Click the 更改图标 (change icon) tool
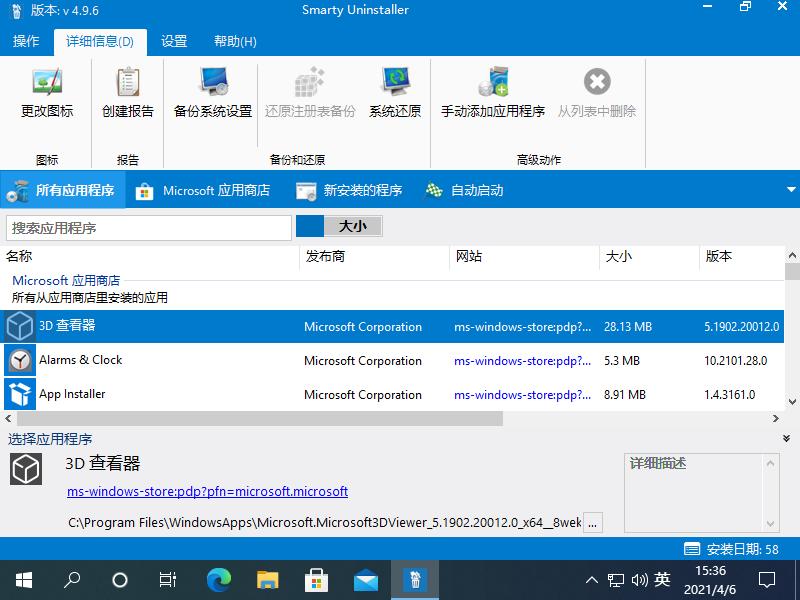Image resolution: width=800 pixels, height=600 pixels. (x=47, y=93)
